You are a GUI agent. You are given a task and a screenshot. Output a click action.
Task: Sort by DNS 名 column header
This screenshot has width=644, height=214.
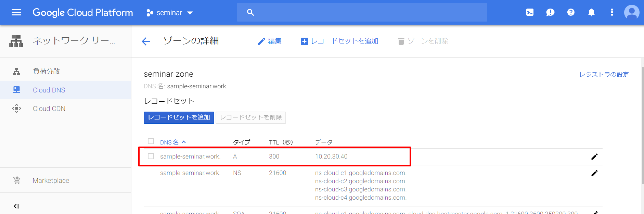pos(173,142)
